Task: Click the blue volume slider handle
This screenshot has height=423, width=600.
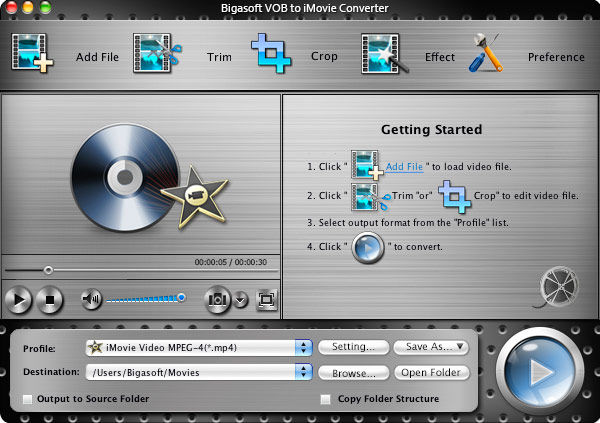Action: pyautogui.click(x=181, y=297)
